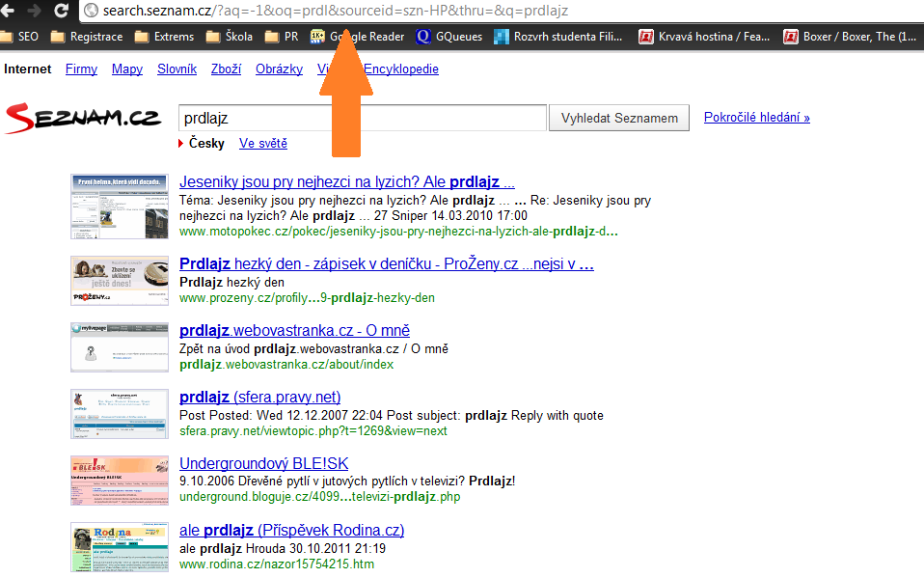Open the Boxer / Boxer, The bookmark

coord(851,37)
